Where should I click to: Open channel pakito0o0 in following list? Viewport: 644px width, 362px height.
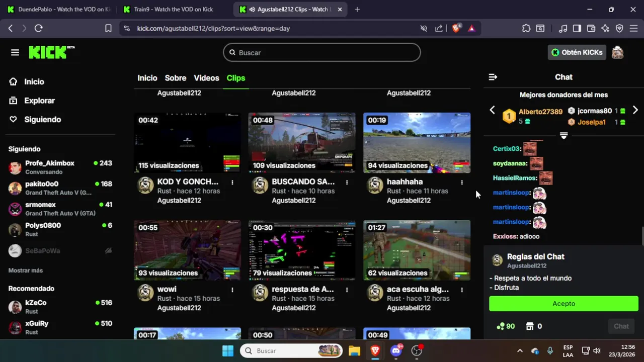coord(60,188)
